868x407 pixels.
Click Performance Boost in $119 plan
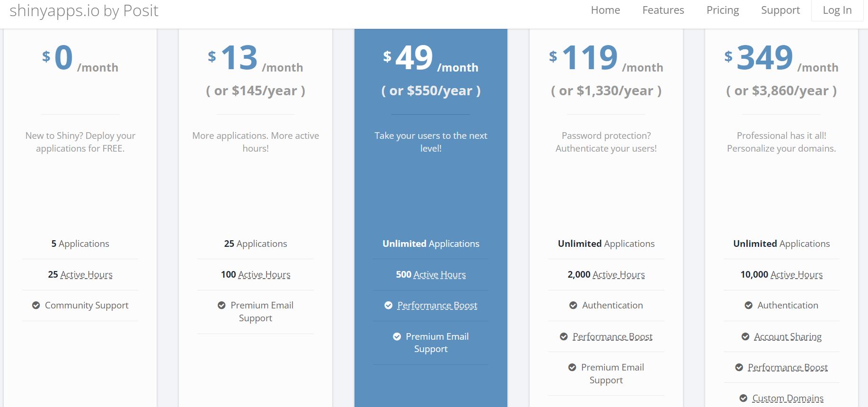pyautogui.click(x=612, y=337)
